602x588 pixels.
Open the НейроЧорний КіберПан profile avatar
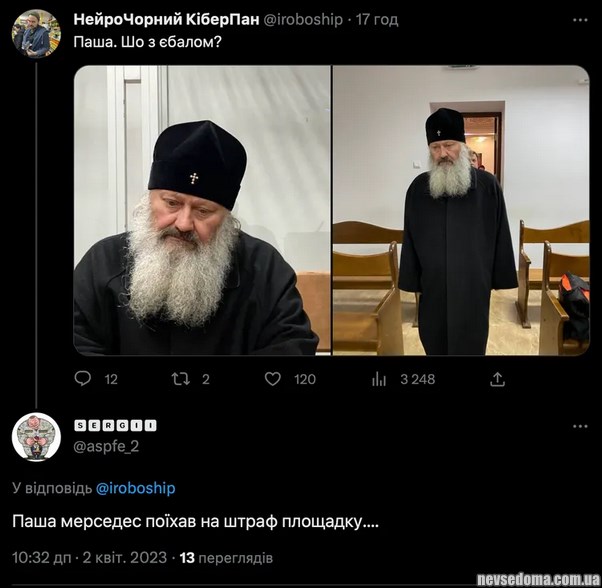click(36, 33)
